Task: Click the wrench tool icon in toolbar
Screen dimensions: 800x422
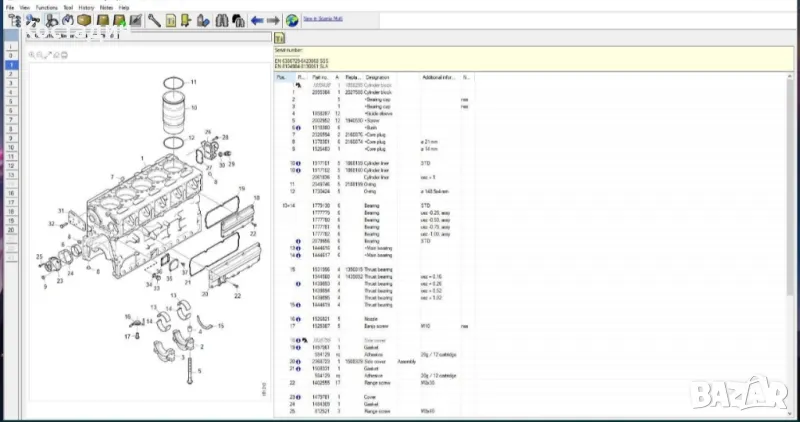Action: point(154,20)
